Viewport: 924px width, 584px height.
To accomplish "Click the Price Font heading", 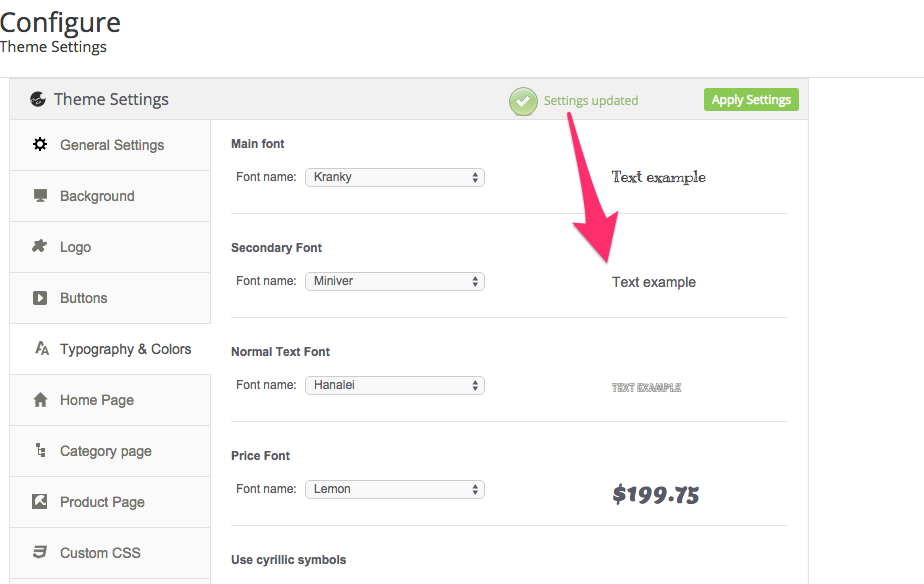I will coord(260,456).
